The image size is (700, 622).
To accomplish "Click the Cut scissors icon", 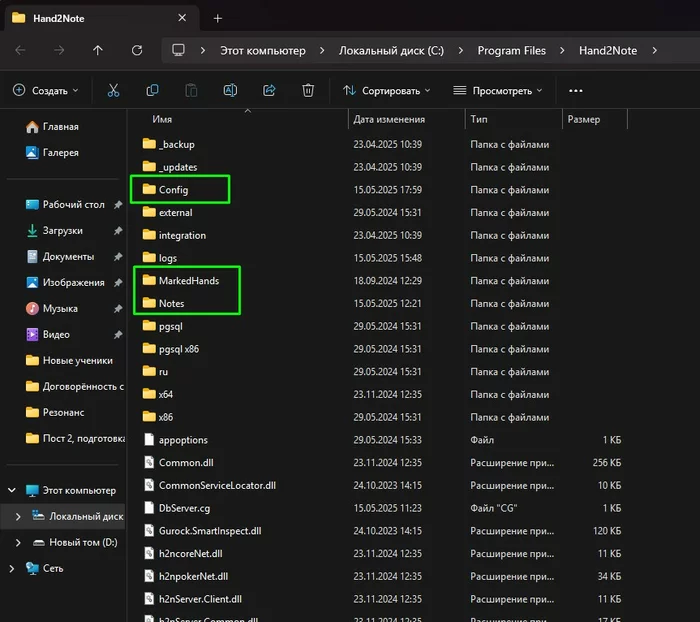I will click(x=113, y=91).
